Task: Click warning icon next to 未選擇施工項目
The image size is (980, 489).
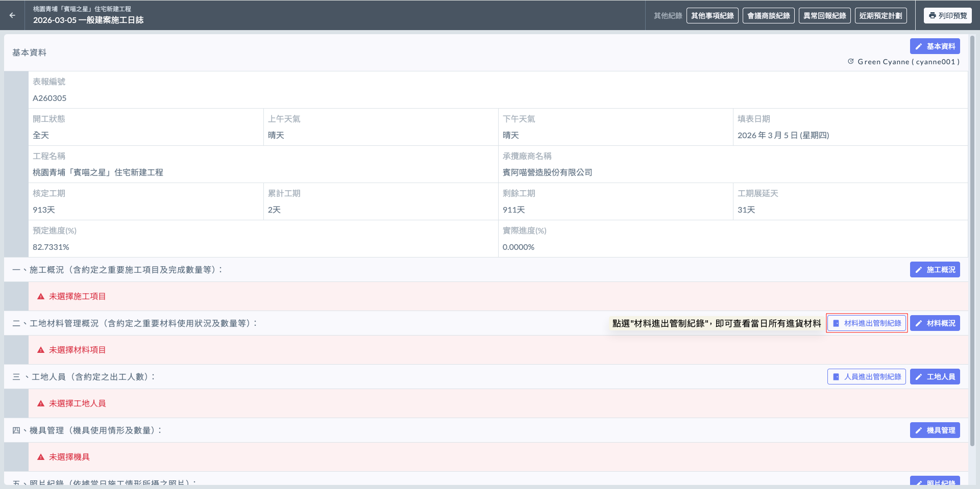Action: [41, 297]
